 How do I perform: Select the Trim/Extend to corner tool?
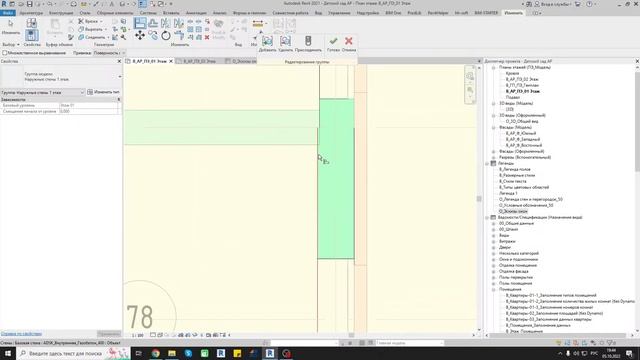[179, 36]
